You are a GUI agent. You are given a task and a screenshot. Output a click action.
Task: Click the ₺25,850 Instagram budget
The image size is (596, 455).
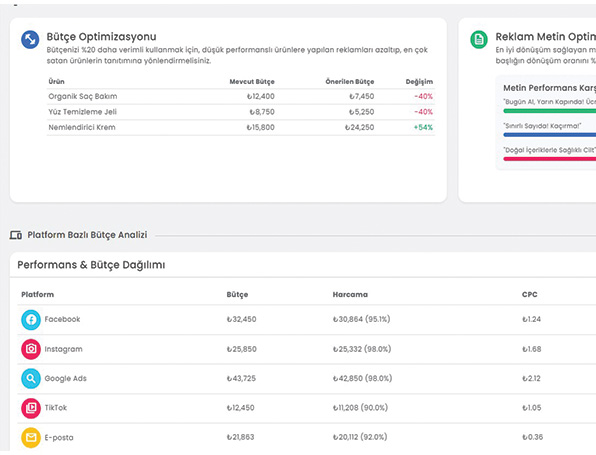[241, 349]
